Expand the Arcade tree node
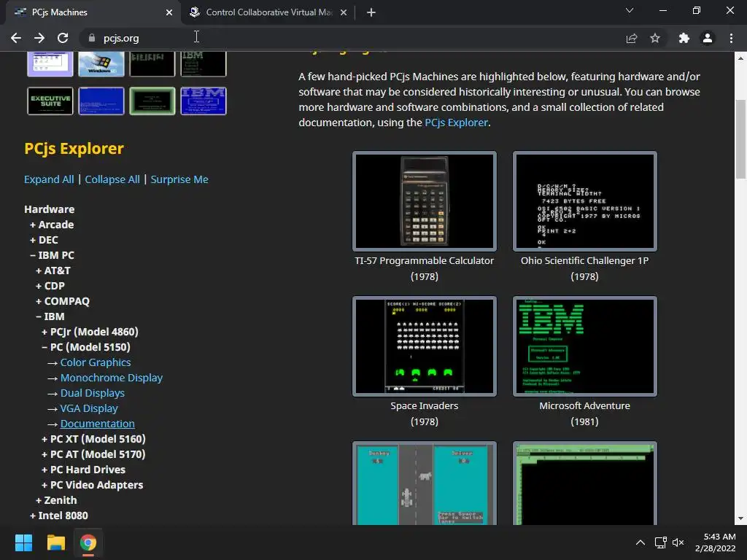Image resolution: width=747 pixels, height=560 pixels. [x=52, y=225]
